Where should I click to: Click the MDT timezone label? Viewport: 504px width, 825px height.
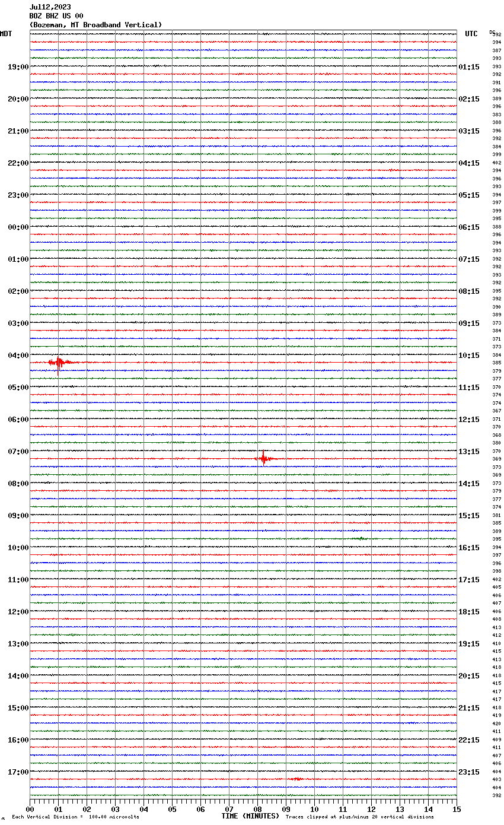[x=6, y=34]
